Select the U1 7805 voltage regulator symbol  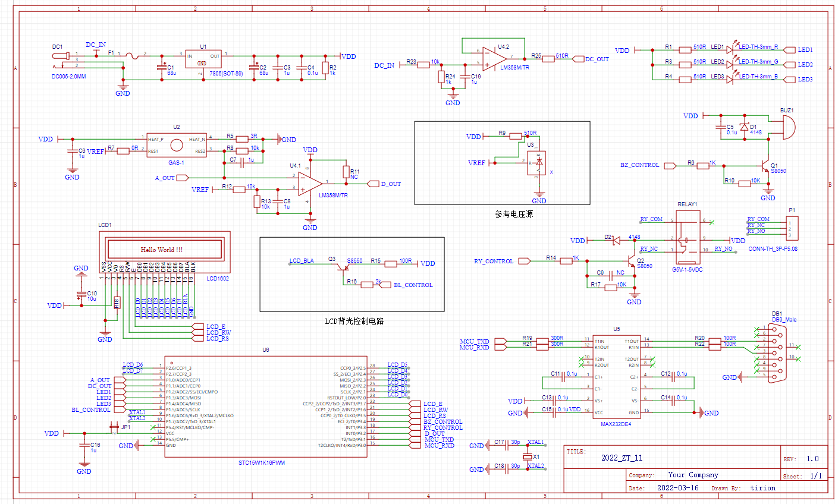pos(203,59)
